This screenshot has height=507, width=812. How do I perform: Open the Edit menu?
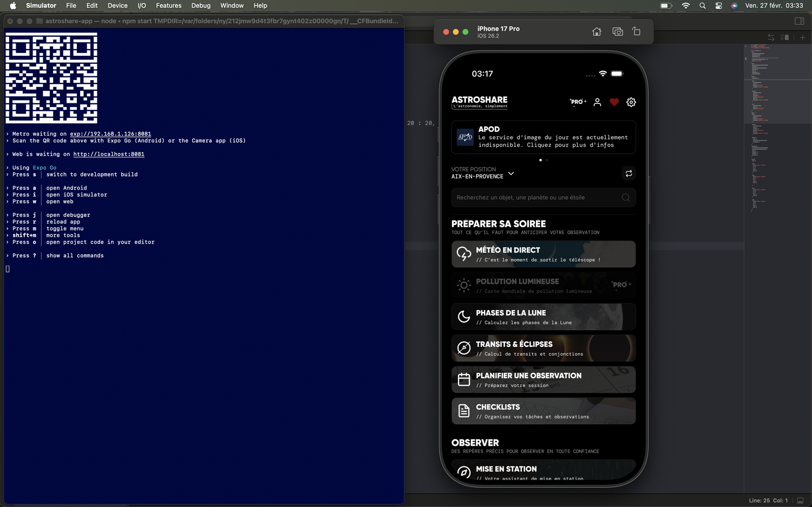pos(92,5)
